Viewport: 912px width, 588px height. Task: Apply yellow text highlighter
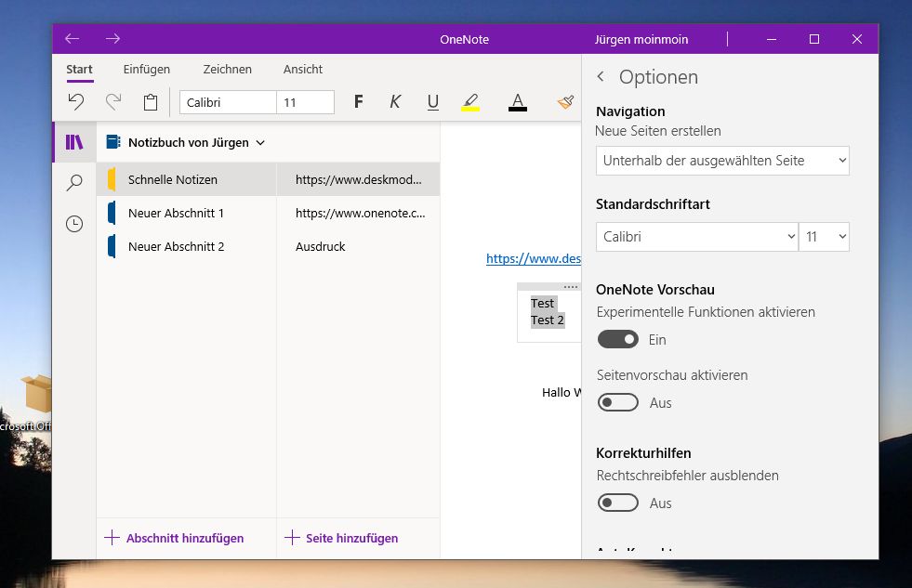(x=470, y=102)
